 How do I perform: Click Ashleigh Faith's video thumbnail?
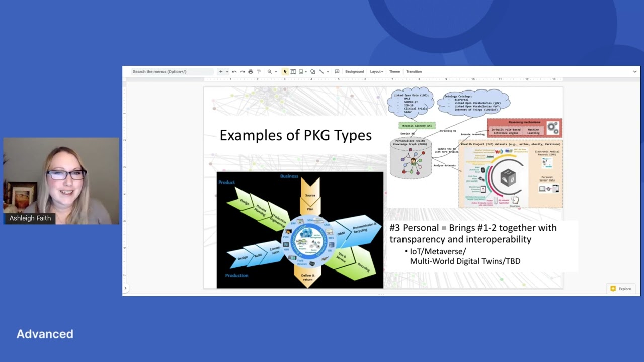coord(61,181)
